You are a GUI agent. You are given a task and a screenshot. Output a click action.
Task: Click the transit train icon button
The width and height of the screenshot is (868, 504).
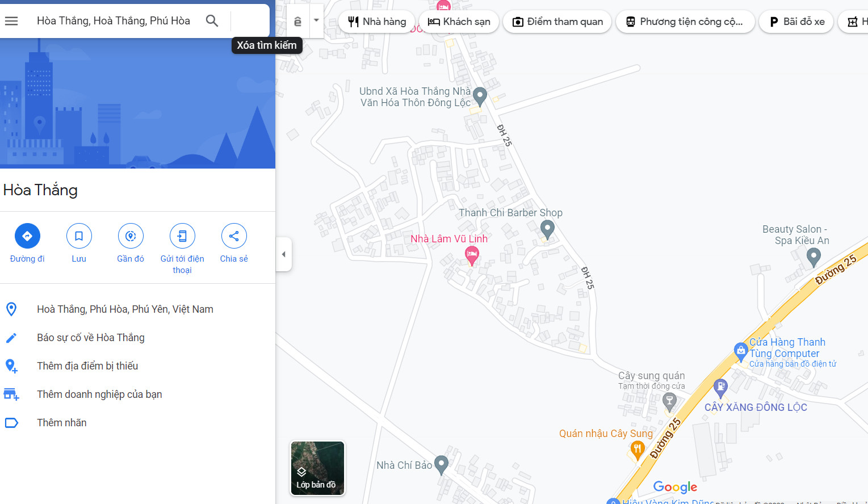(x=298, y=22)
